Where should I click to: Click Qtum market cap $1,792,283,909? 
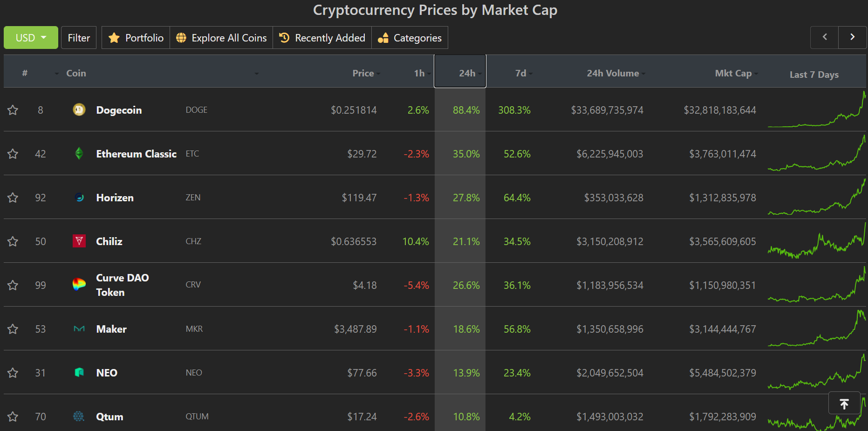723,417
